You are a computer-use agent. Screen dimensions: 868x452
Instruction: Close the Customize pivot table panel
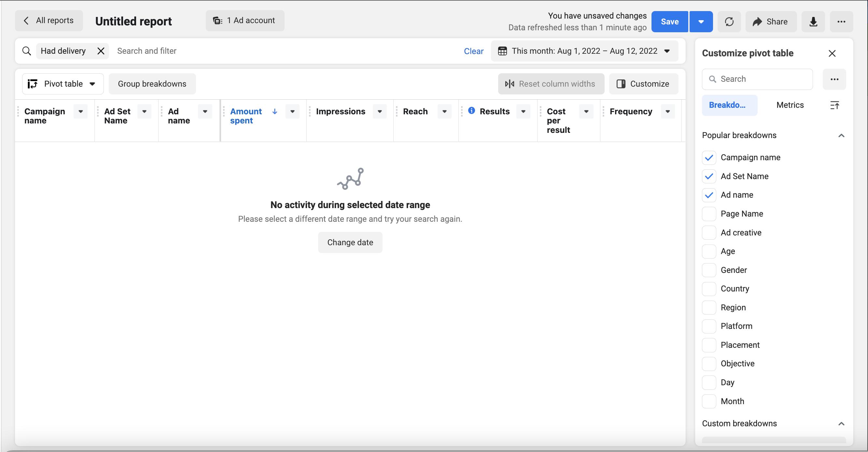(832, 53)
